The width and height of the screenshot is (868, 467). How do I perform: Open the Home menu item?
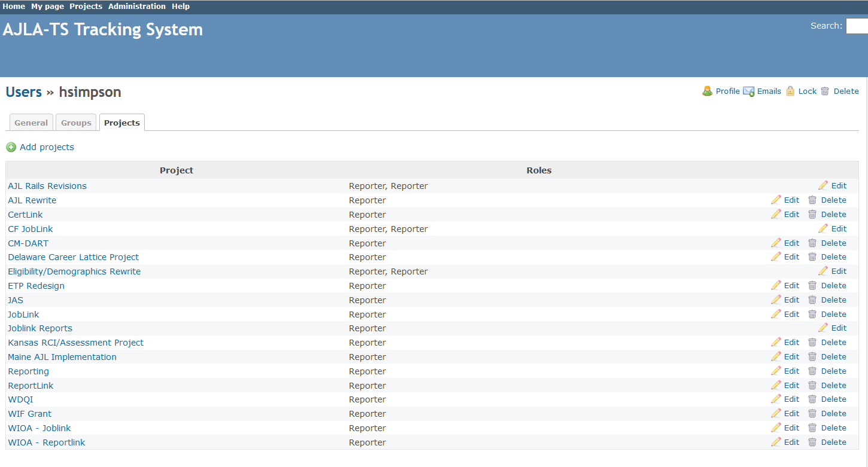(x=14, y=7)
